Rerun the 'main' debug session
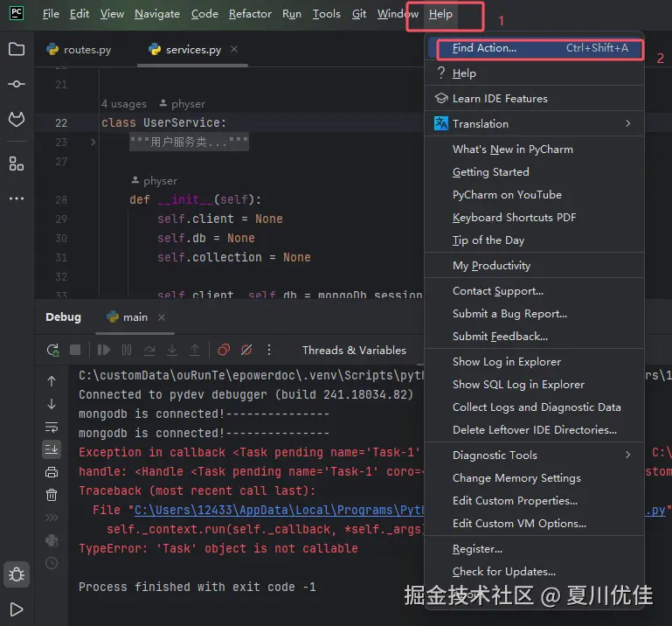Viewport: 672px width, 626px height. (52, 350)
